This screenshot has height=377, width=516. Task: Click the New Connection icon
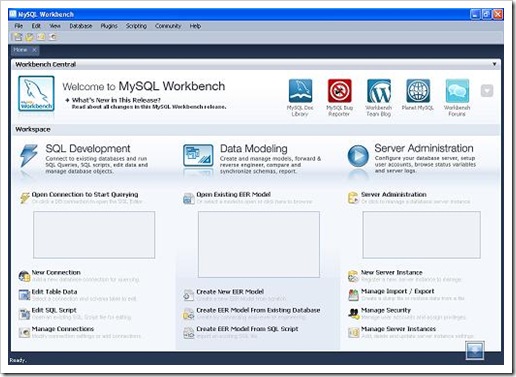(x=24, y=276)
